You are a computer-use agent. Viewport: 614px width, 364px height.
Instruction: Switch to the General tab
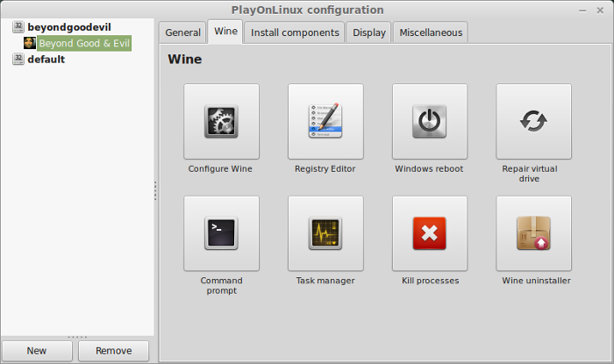182,32
